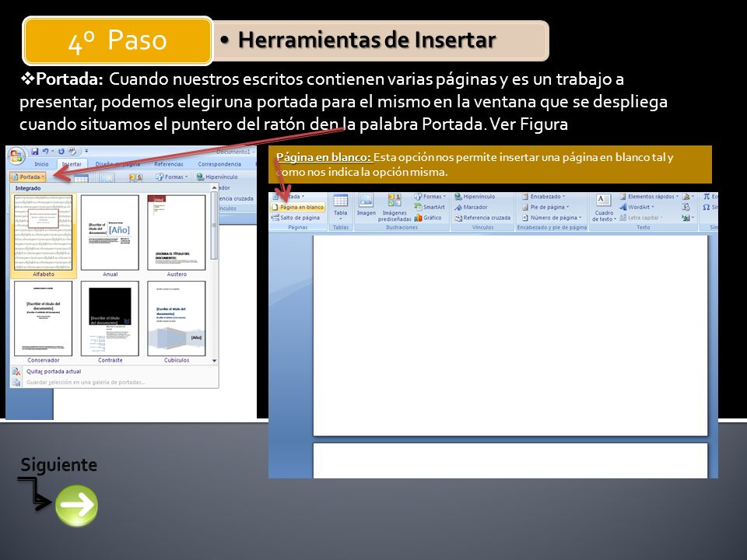This screenshot has width=747, height=560.
Task: Click the Office button in left Word window
Action: [16, 156]
